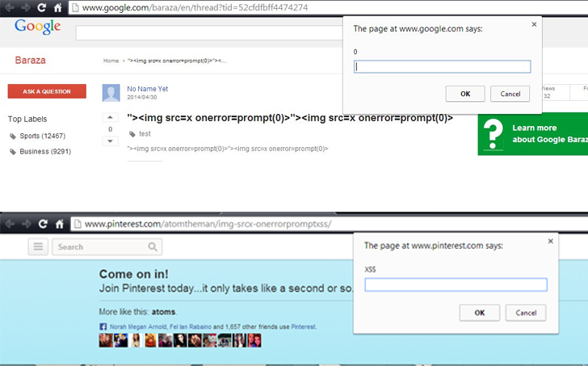
Task: Click the ASK A QUESTION button
Action: [47, 91]
